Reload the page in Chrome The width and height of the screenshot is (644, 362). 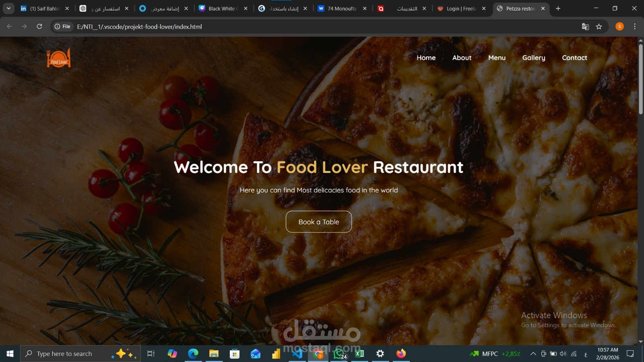tap(39, 27)
